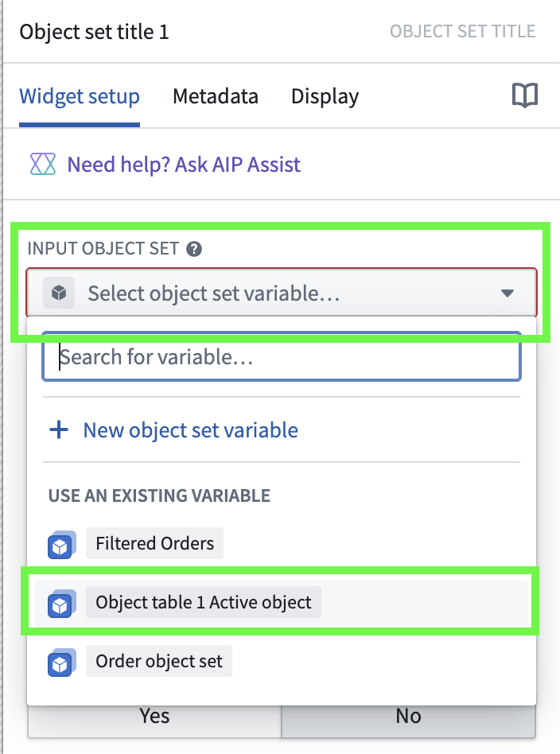560x754 pixels.
Task: Open the documentation book icon
Action: (x=526, y=95)
